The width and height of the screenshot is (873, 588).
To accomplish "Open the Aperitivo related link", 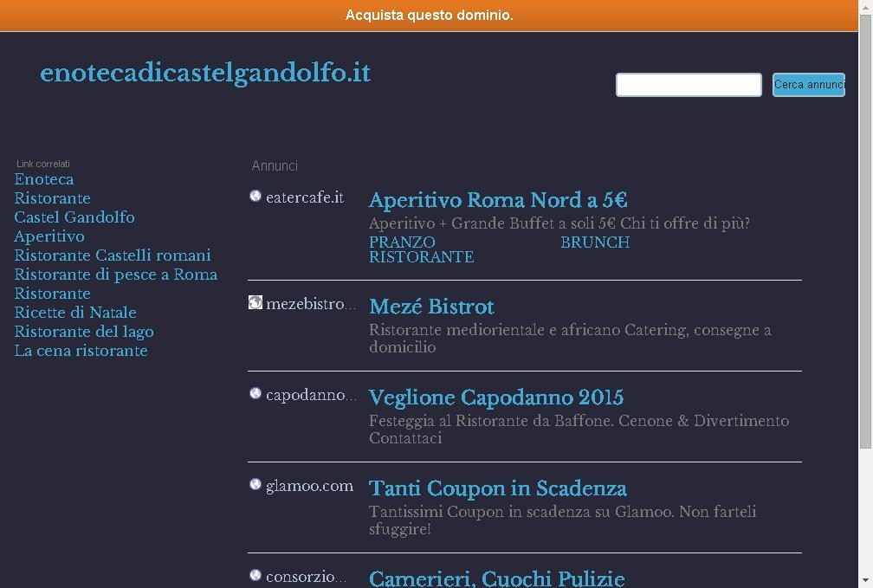I will (x=49, y=236).
